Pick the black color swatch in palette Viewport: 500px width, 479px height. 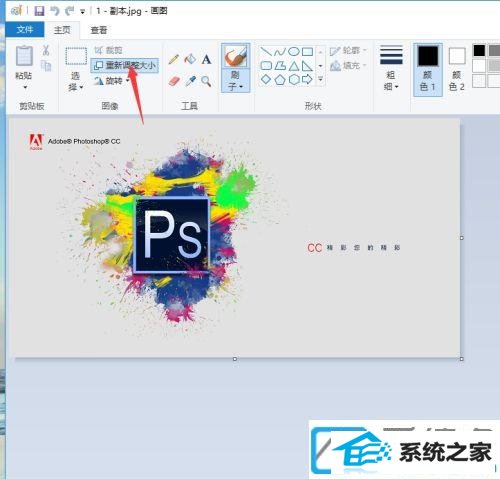pyautogui.click(x=479, y=51)
